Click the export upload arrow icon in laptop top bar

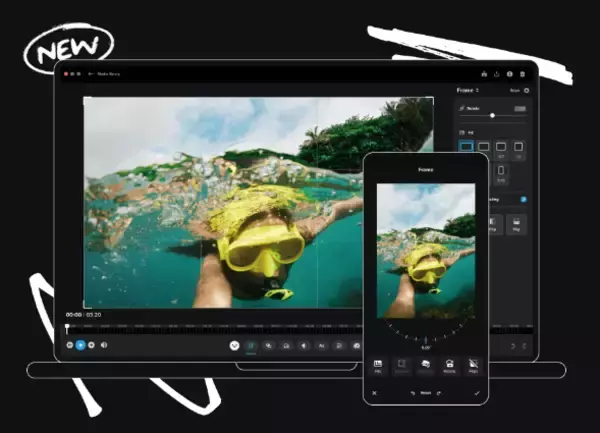tap(497, 74)
